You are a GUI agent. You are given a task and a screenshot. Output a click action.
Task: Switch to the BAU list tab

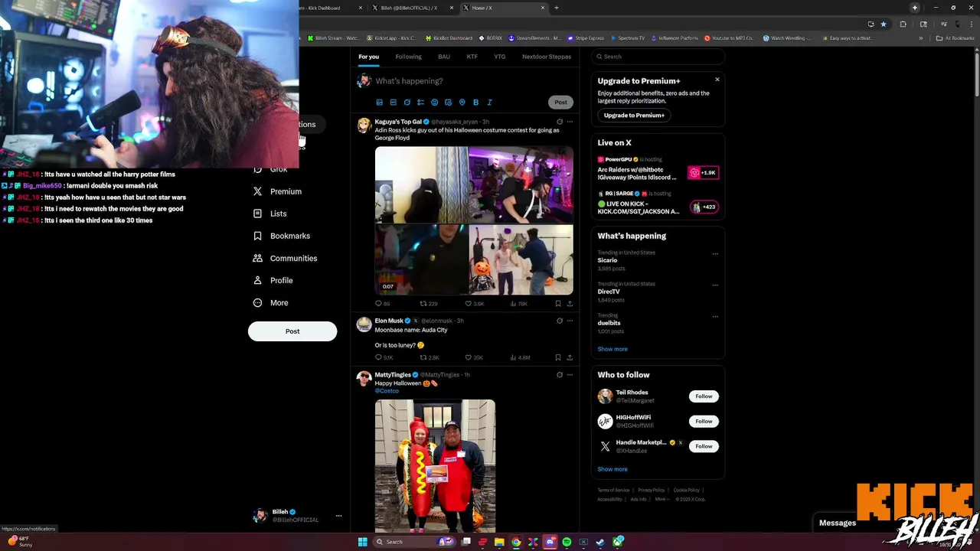[444, 57]
